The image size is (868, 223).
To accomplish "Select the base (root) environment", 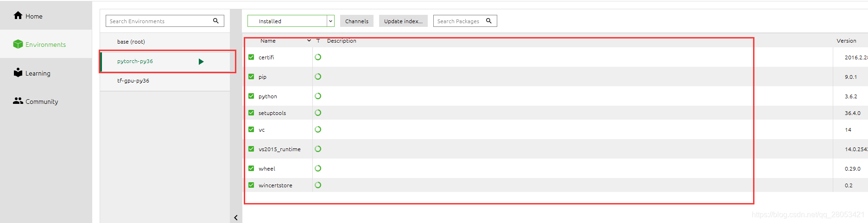I will click(x=165, y=42).
